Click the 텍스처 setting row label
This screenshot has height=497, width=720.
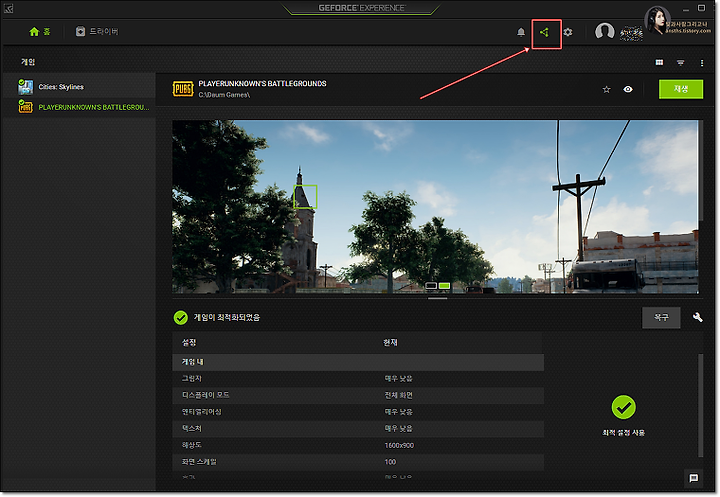191,428
